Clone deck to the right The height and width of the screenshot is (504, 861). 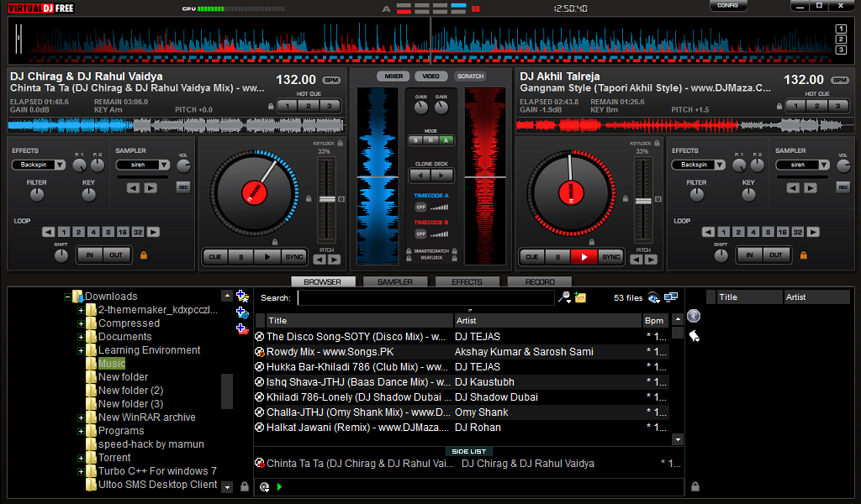coord(442,176)
